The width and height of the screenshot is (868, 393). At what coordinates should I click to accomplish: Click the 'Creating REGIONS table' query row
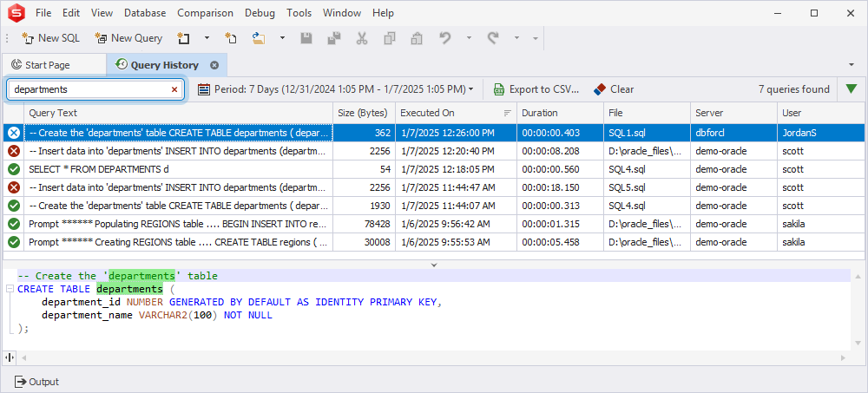434,242
